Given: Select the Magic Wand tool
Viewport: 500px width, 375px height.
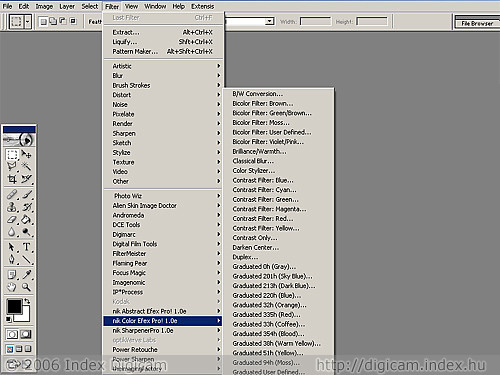Looking at the screenshot, I should [x=26, y=166].
